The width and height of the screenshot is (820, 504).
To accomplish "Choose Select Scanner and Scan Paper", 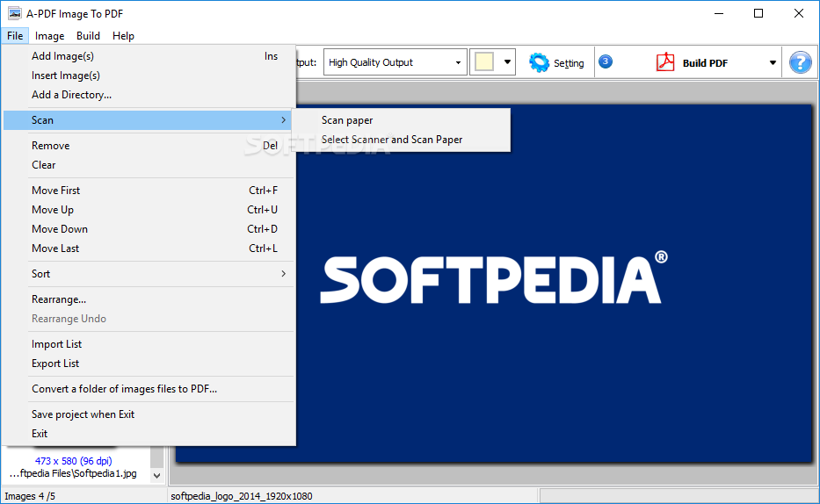I will click(x=401, y=140).
